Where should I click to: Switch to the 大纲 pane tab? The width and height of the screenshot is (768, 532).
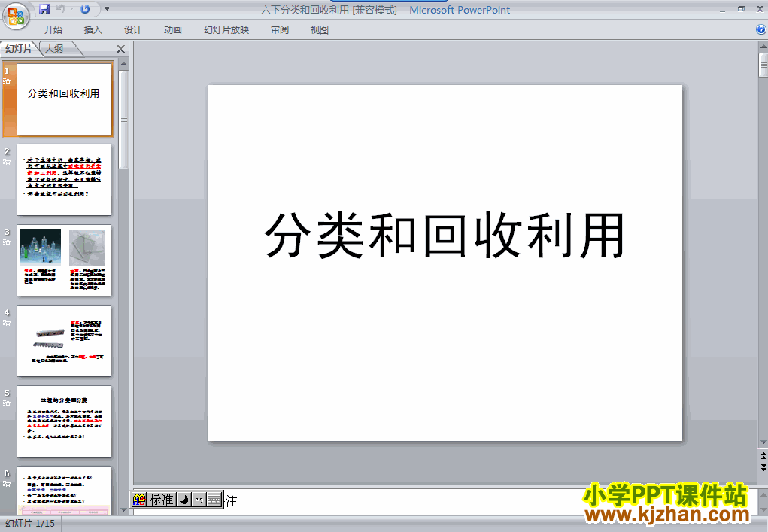(54, 48)
